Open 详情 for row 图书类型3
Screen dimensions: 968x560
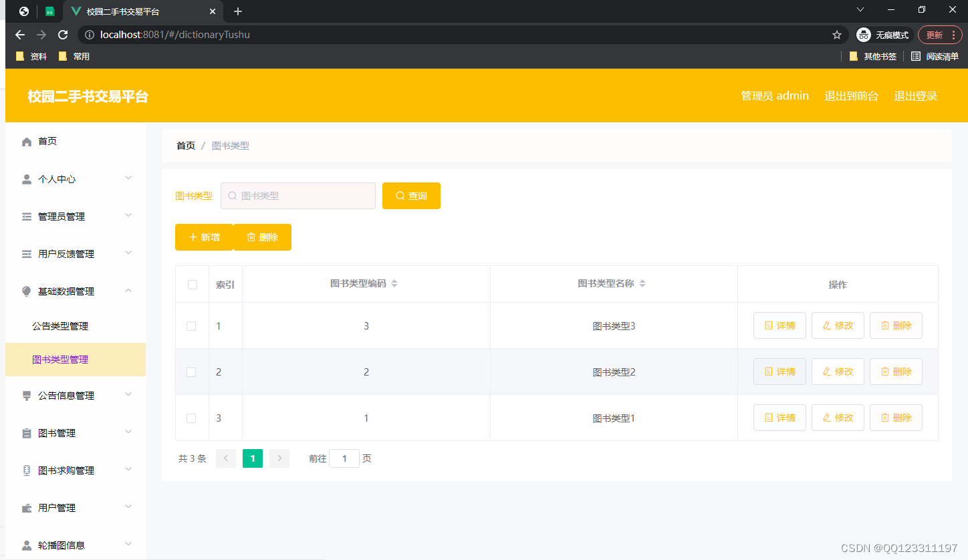coord(779,325)
